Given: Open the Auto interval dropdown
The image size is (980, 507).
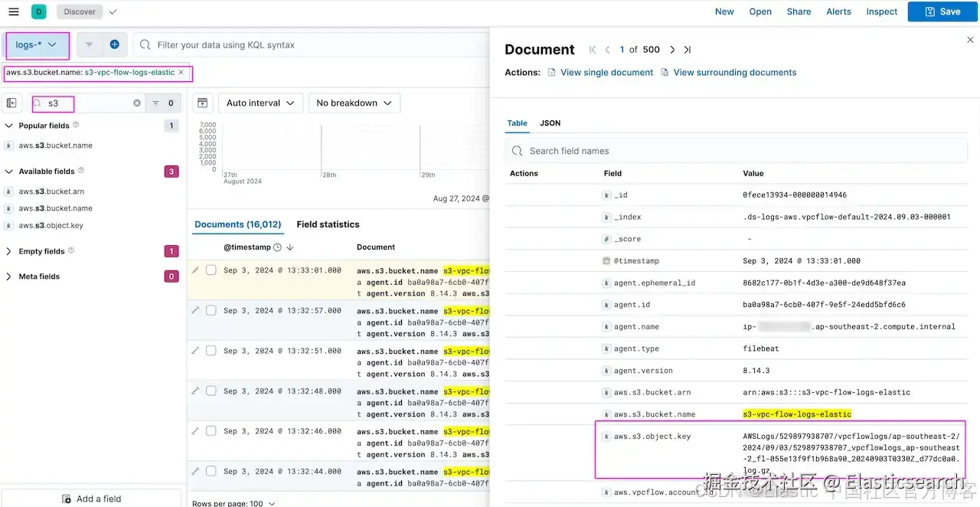Looking at the screenshot, I should (260, 103).
